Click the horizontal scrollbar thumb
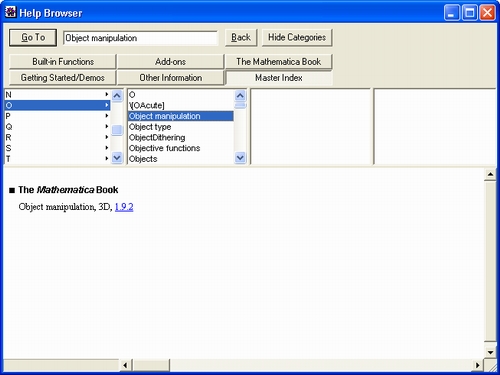500x375 pixels. point(151,365)
